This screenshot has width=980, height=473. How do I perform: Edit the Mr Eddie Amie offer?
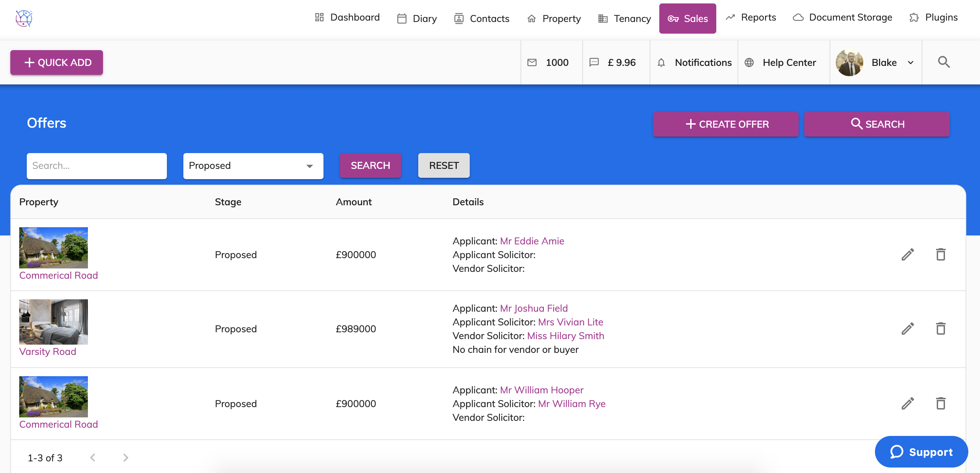907,254
